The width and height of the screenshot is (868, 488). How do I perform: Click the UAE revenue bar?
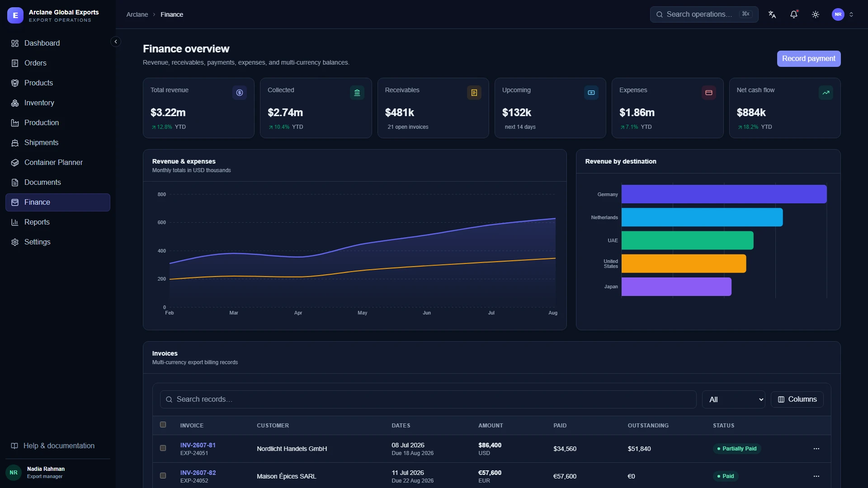688,240
